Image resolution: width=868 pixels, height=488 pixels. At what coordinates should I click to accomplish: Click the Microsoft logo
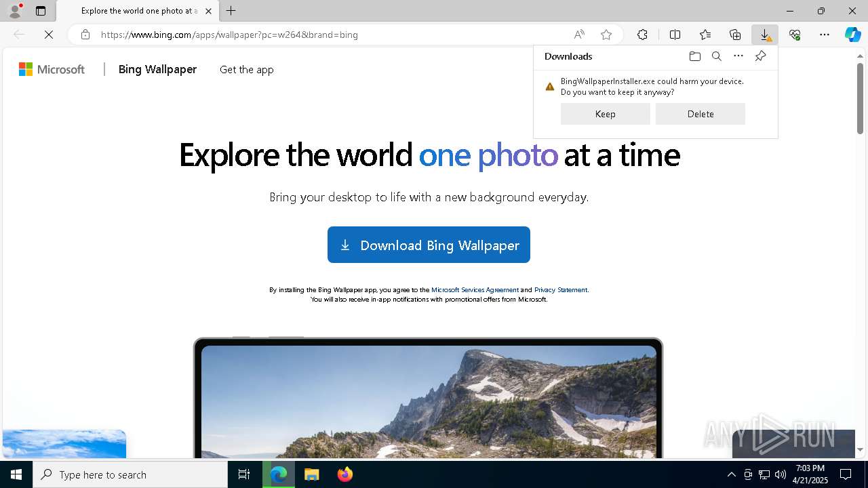pyautogui.click(x=52, y=69)
